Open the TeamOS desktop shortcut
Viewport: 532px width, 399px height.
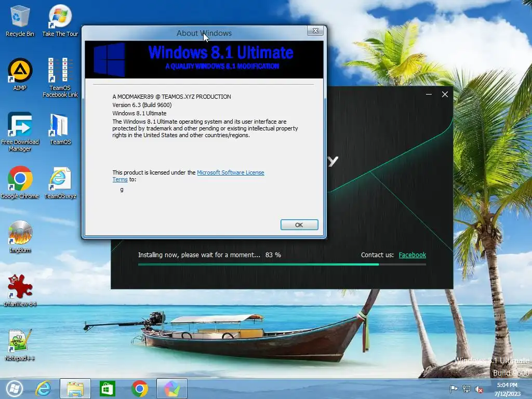[60, 129]
